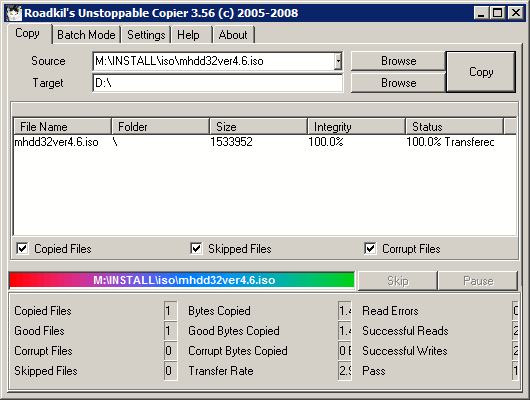The width and height of the screenshot is (530, 400).
Task: Click the 100.0% integrity value
Action: coord(326,142)
